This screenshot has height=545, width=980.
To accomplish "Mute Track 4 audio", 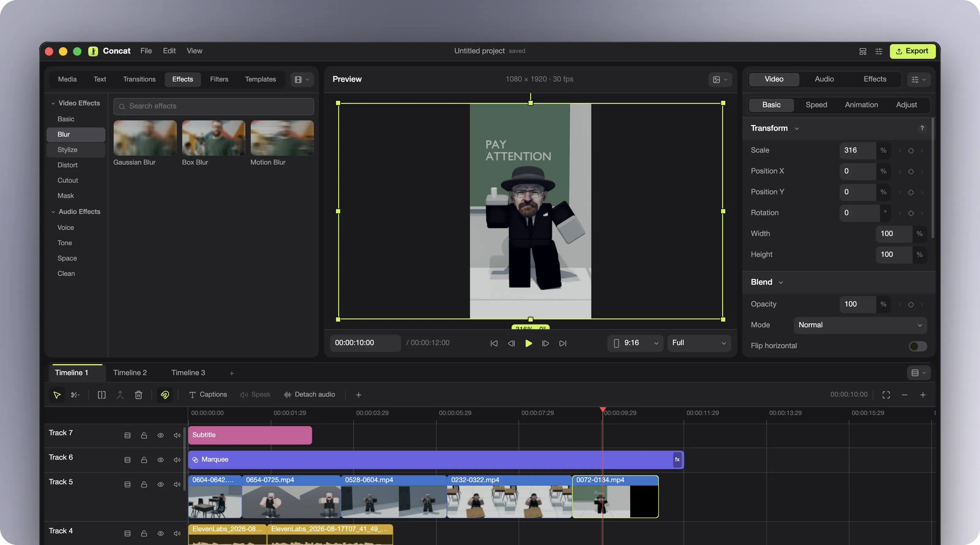I will (x=177, y=533).
